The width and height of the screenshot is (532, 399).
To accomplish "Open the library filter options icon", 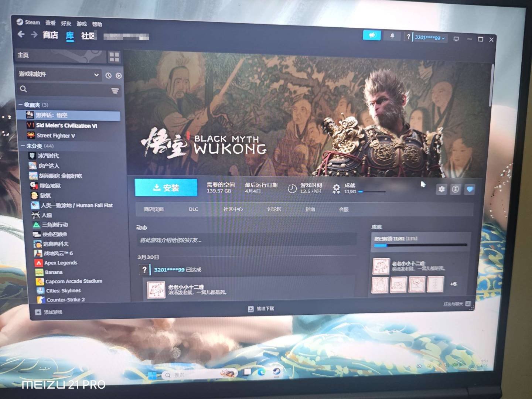I will point(115,90).
